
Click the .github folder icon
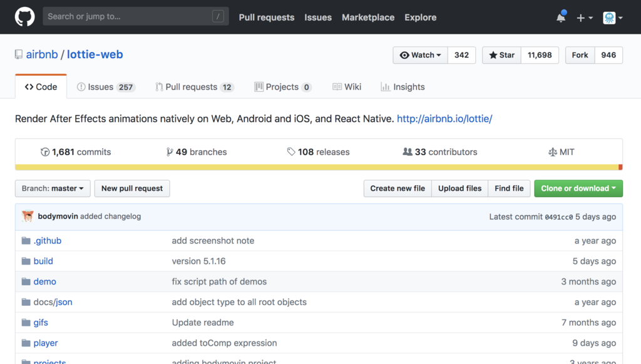click(26, 240)
